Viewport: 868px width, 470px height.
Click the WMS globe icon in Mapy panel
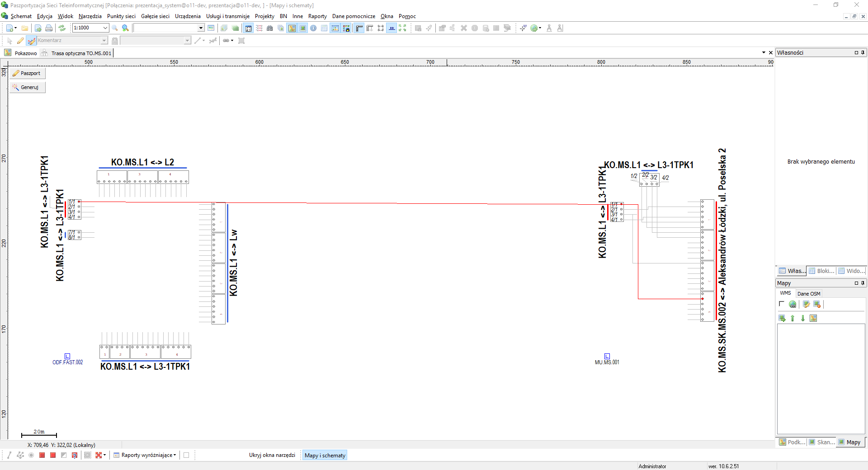pyautogui.click(x=793, y=304)
